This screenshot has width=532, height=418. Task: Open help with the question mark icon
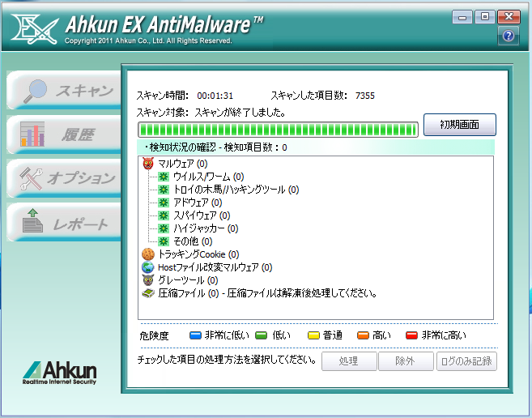[x=509, y=36]
